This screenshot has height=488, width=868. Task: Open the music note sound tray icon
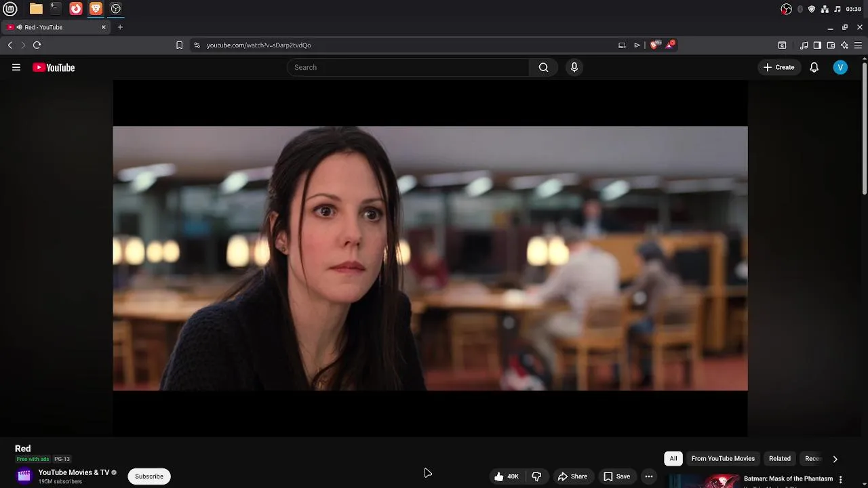pos(837,9)
